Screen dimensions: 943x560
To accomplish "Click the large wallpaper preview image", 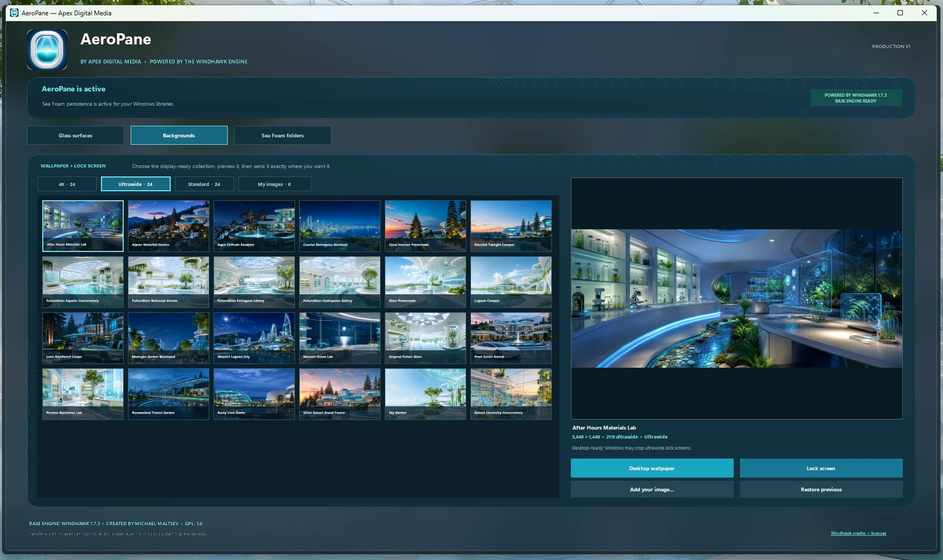I will tap(737, 298).
